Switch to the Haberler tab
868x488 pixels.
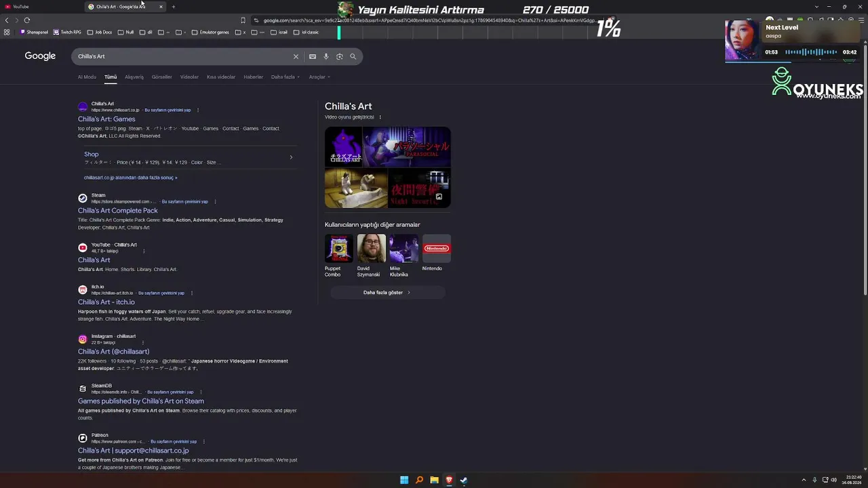[x=253, y=77]
